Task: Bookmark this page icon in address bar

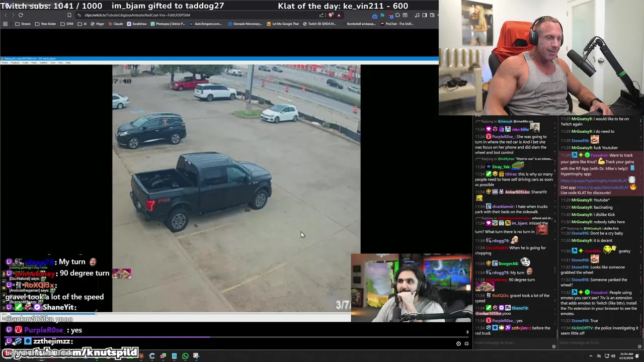Action: 69,15
